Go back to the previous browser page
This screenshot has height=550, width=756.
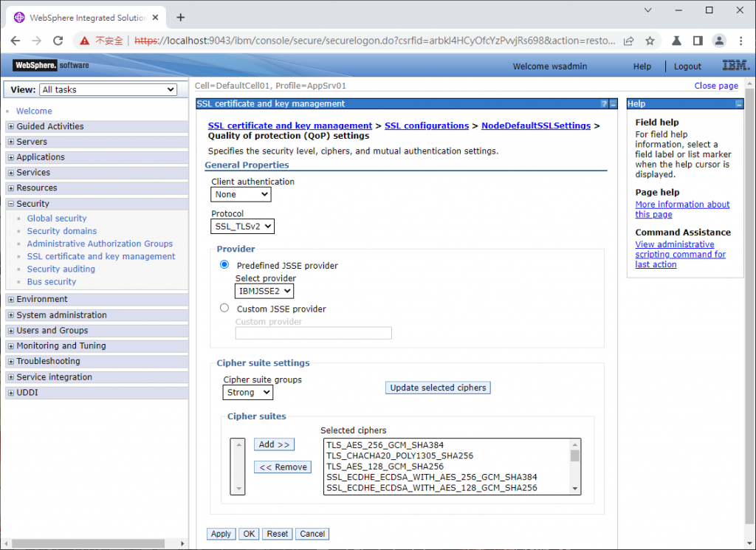(15, 41)
